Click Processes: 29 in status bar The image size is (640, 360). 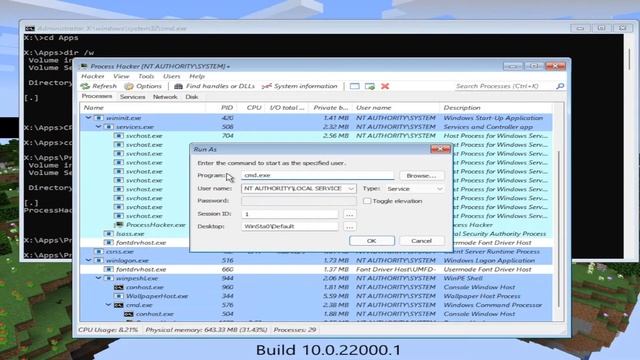(295, 330)
